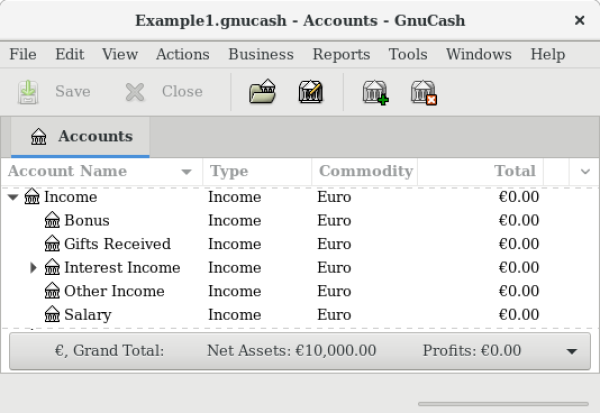Open the Reports menu
This screenshot has height=413, width=600.
point(341,54)
